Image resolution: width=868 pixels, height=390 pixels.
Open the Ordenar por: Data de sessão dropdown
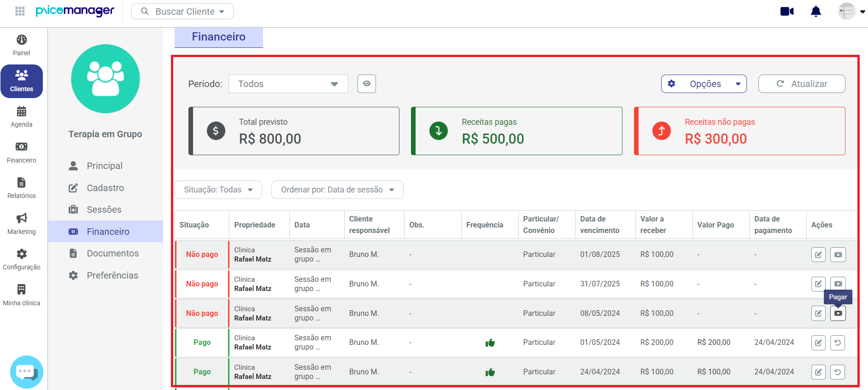click(x=337, y=190)
